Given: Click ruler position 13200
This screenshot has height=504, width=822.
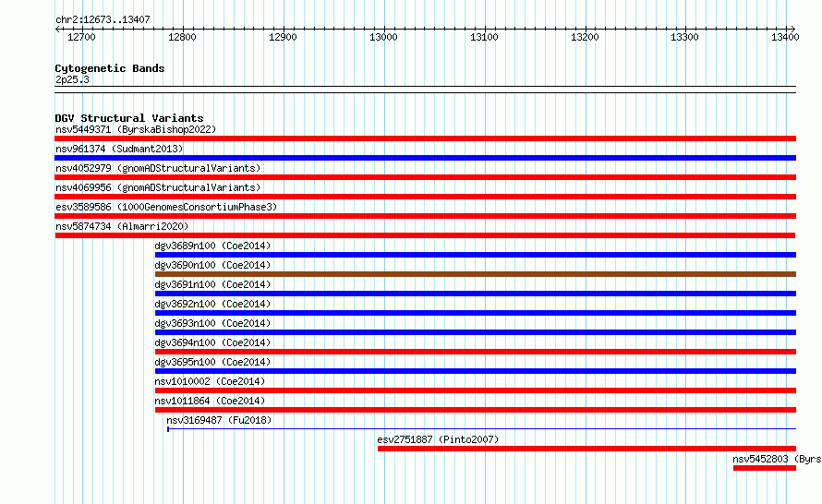Looking at the screenshot, I should (x=585, y=37).
